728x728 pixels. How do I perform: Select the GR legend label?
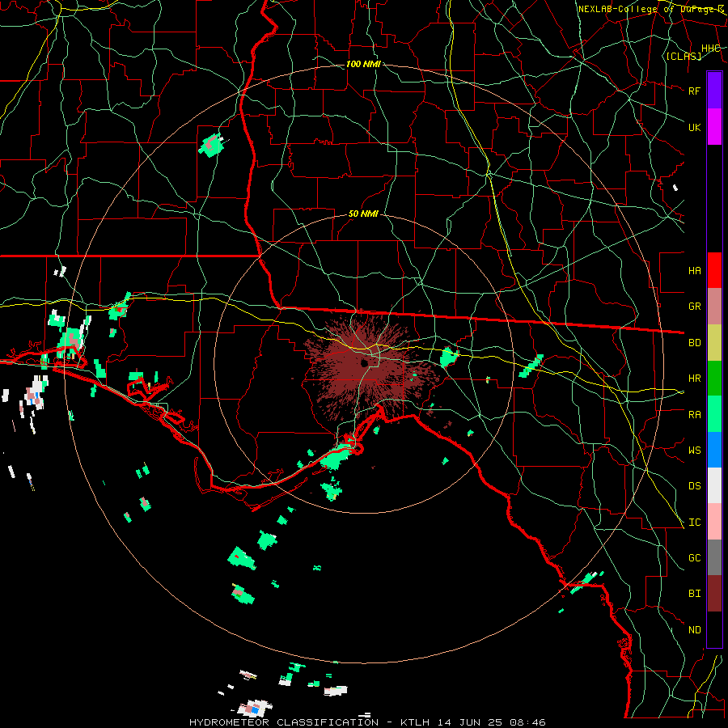point(694,307)
